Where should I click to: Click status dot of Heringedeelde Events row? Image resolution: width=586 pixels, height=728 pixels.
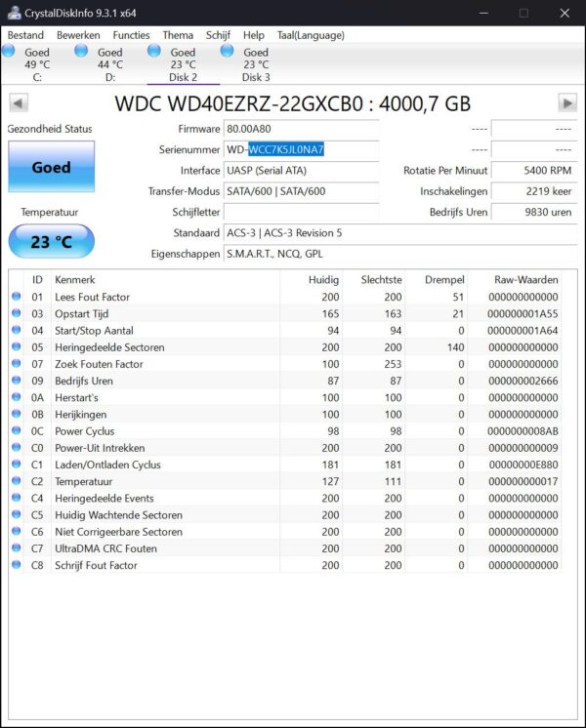[x=17, y=498]
